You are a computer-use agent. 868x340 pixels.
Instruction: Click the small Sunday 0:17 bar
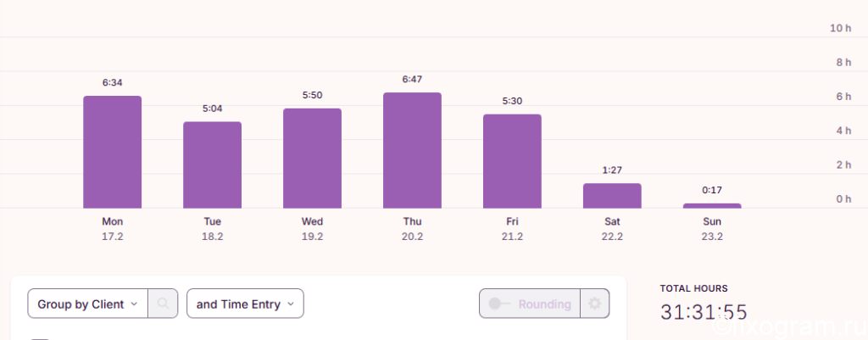[x=712, y=205]
